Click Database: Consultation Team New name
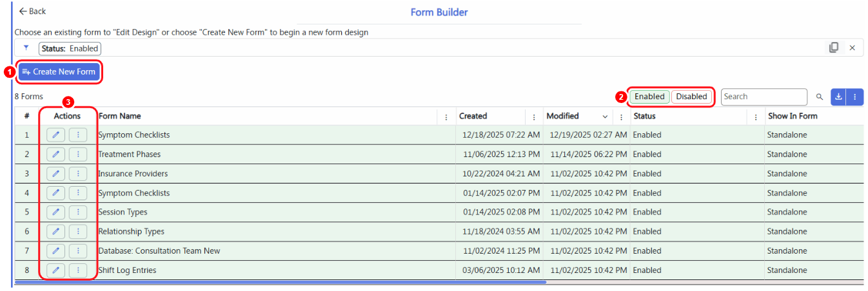Viewport: 868px width, 291px height. pos(159,251)
